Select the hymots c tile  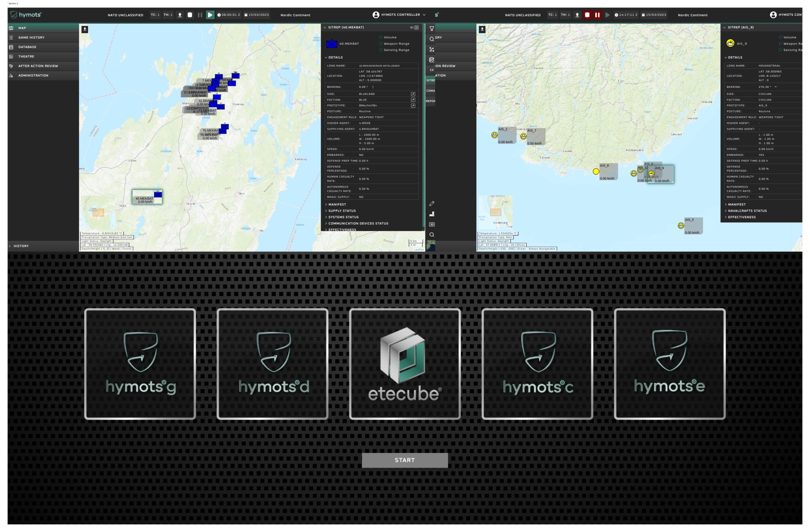(537, 364)
